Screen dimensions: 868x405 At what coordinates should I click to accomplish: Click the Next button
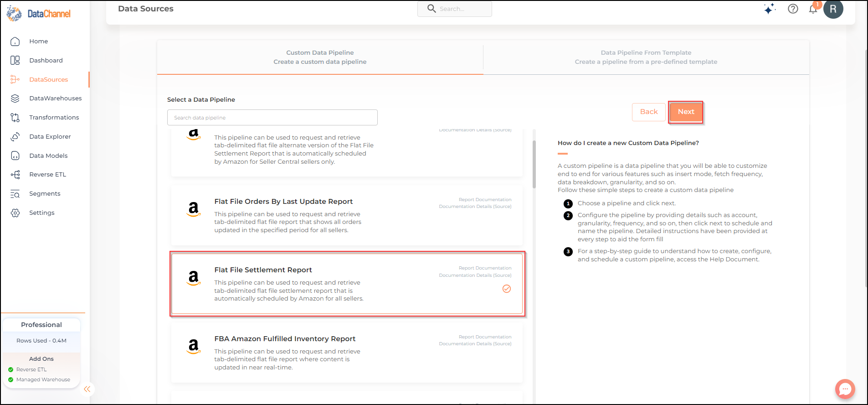click(686, 112)
